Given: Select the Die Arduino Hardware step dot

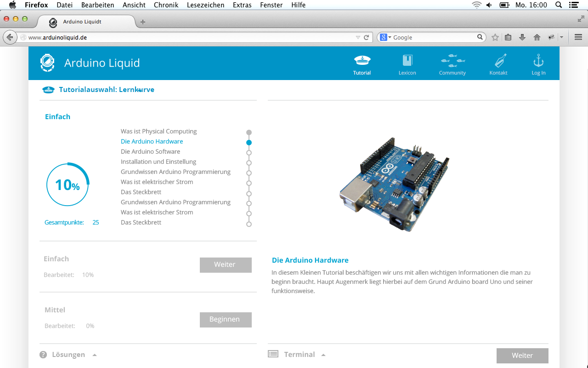Looking at the screenshot, I should pyautogui.click(x=249, y=143).
